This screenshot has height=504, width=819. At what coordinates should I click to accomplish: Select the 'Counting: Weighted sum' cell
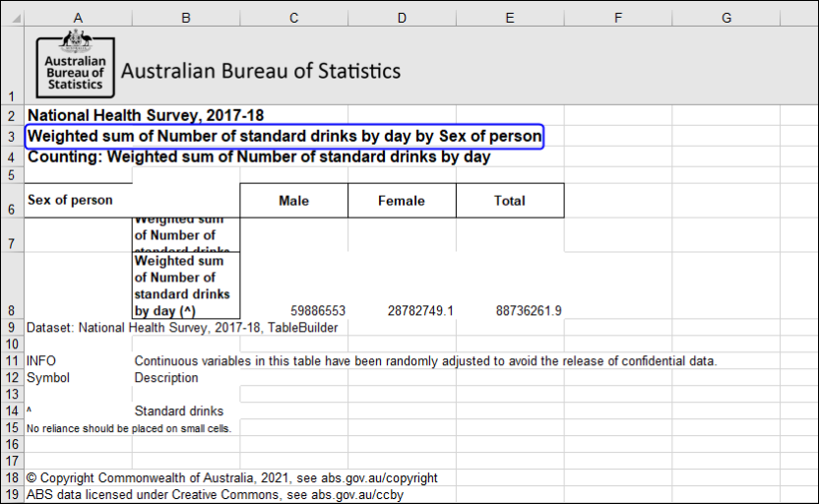point(259,157)
